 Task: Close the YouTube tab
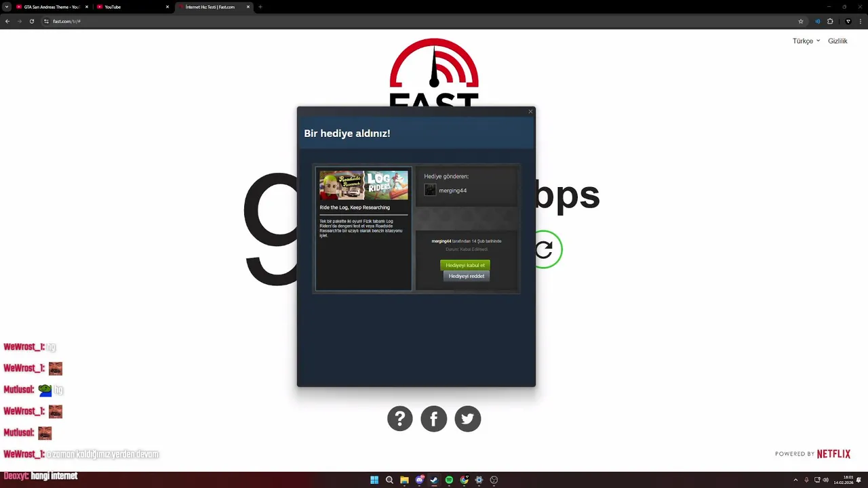[x=167, y=7]
